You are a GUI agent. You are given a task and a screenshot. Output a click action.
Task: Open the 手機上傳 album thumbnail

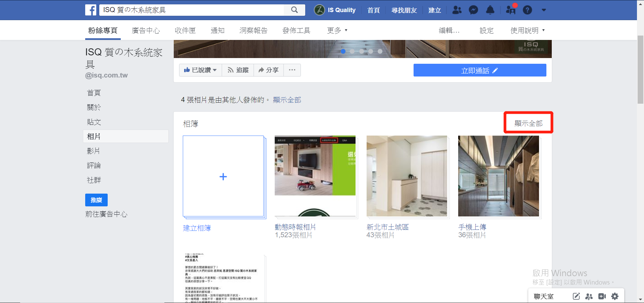click(x=499, y=176)
